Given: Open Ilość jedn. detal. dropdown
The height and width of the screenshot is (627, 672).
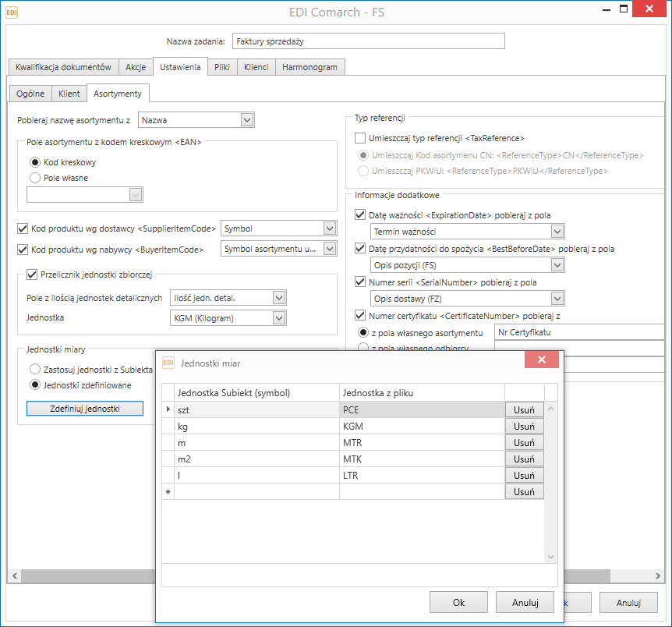Looking at the screenshot, I should (279, 298).
